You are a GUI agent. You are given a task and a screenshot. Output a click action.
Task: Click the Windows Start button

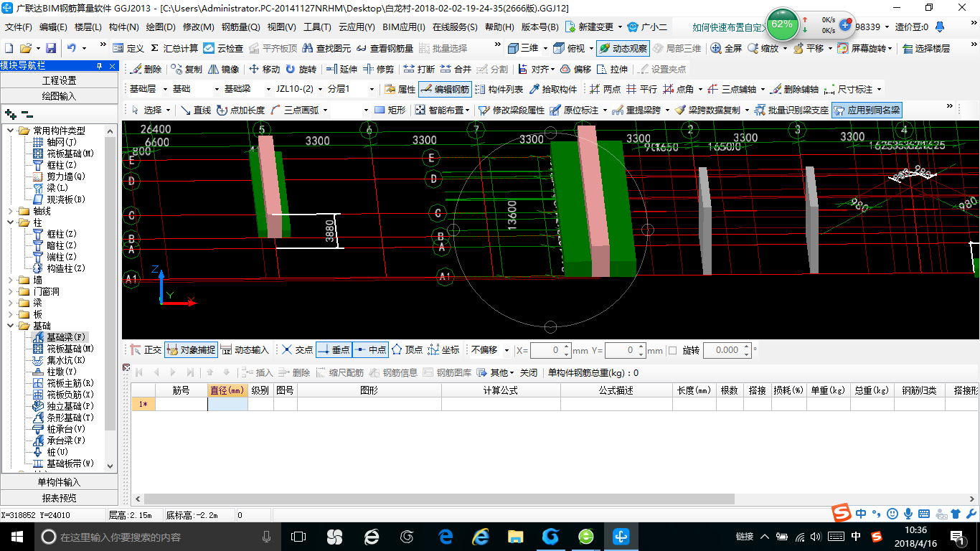16,536
